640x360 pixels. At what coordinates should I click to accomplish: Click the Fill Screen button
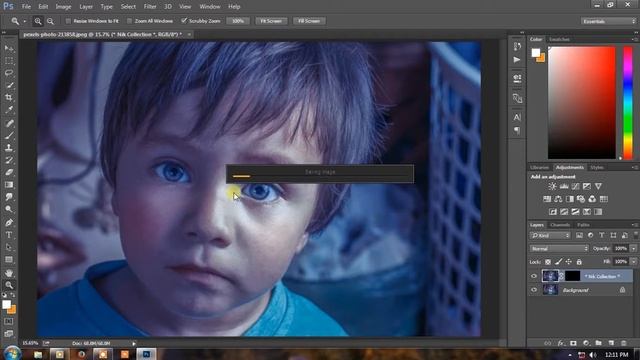pos(309,21)
